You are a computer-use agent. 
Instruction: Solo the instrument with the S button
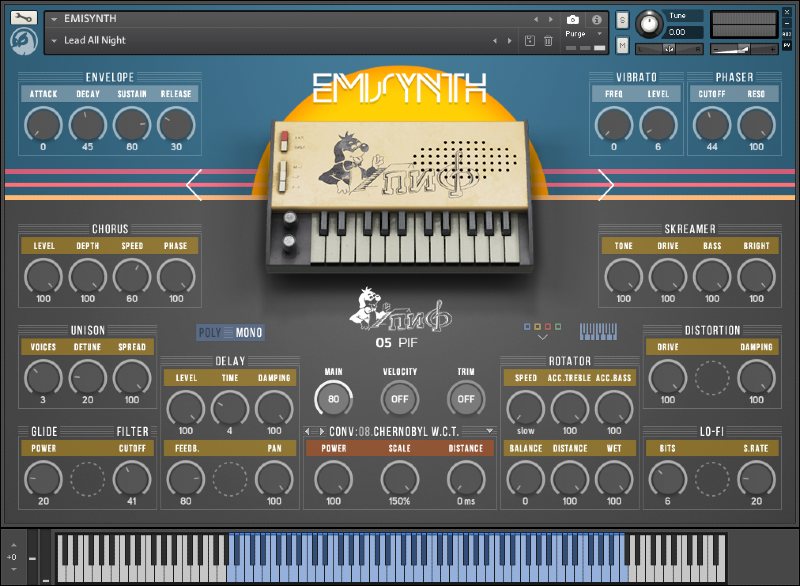pos(621,17)
